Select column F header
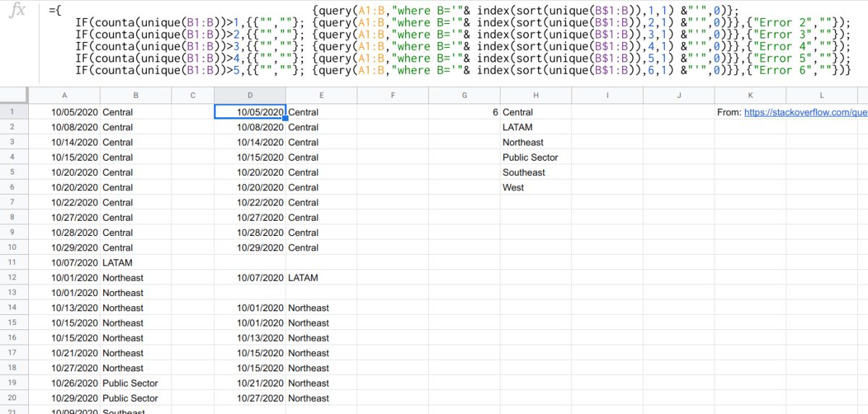This screenshot has height=414, width=868. coord(393,96)
